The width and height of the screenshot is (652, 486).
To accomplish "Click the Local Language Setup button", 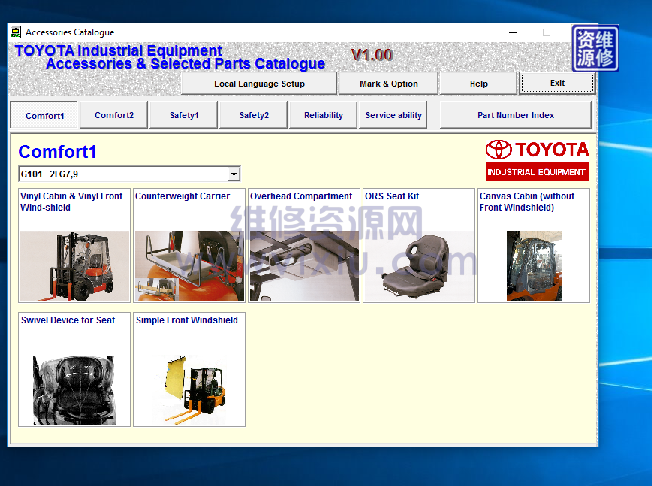I will pos(259,84).
